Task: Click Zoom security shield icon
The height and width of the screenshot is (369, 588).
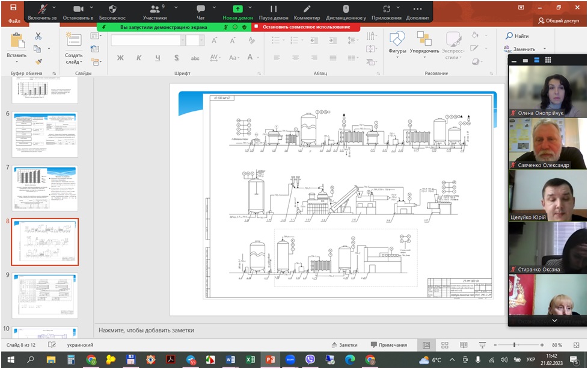Action: coord(112,9)
